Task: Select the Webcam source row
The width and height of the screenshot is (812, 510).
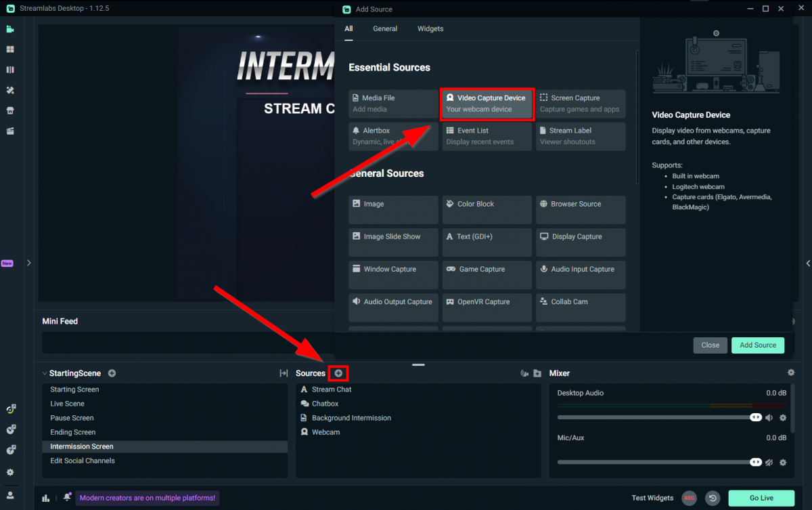Action: [418, 432]
